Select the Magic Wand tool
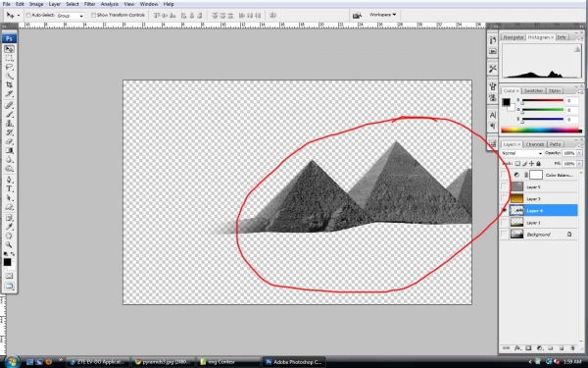 9,77
